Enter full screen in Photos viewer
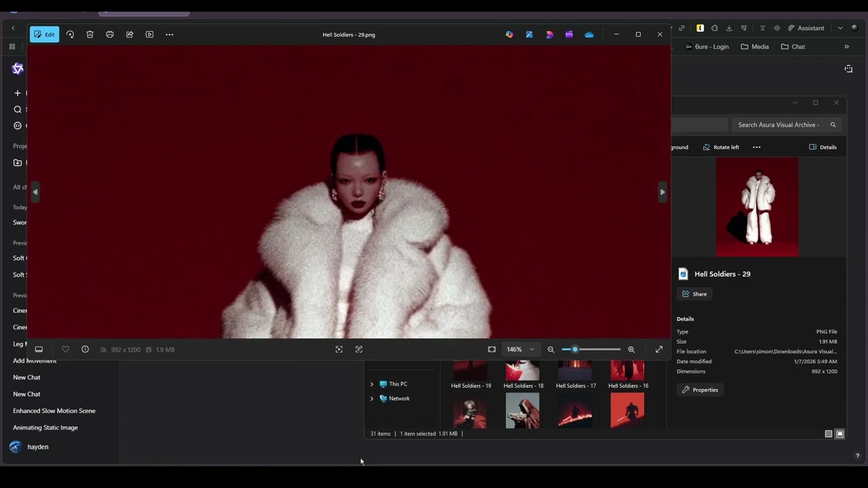This screenshot has width=868, height=488. click(x=659, y=350)
